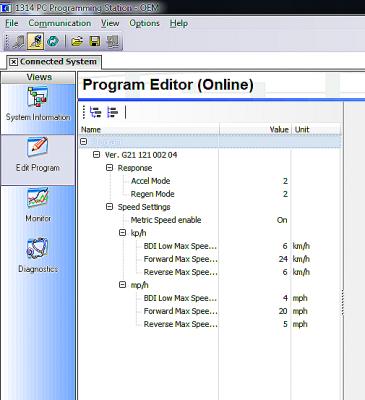Click the greyed device toolbar icon

(113, 41)
